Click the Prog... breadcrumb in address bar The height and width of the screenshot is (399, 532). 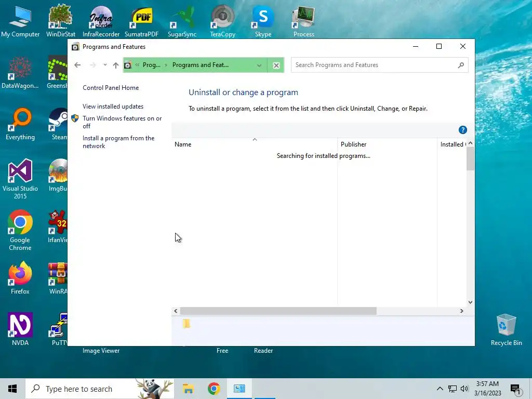[151, 65]
